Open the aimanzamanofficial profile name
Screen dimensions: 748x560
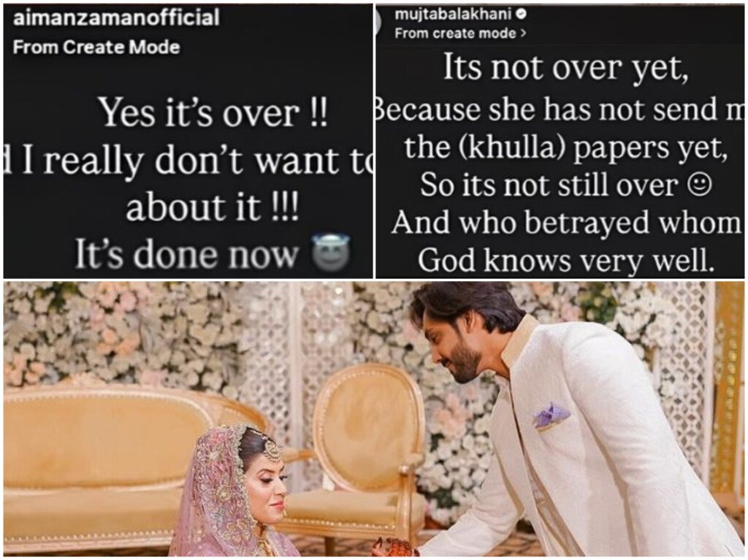(116, 18)
